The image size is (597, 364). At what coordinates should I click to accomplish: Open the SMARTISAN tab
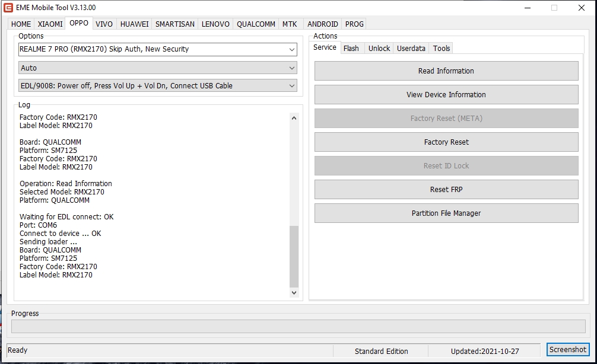pos(174,24)
